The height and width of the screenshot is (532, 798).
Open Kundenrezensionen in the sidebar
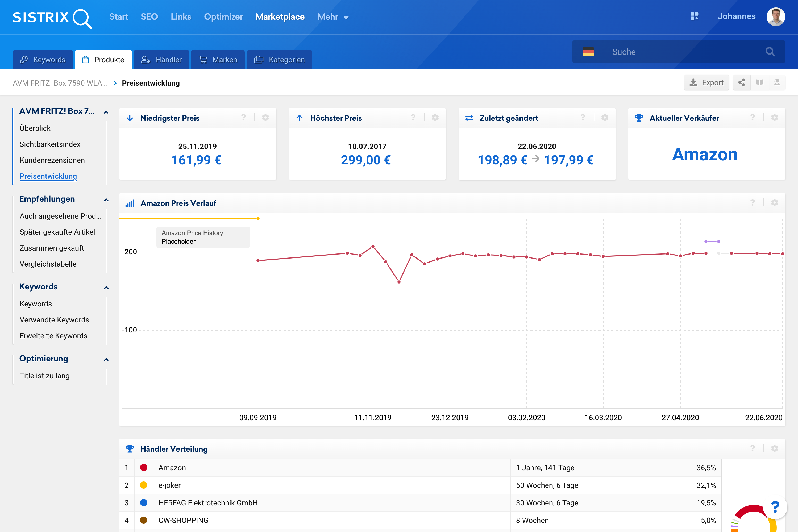click(52, 160)
